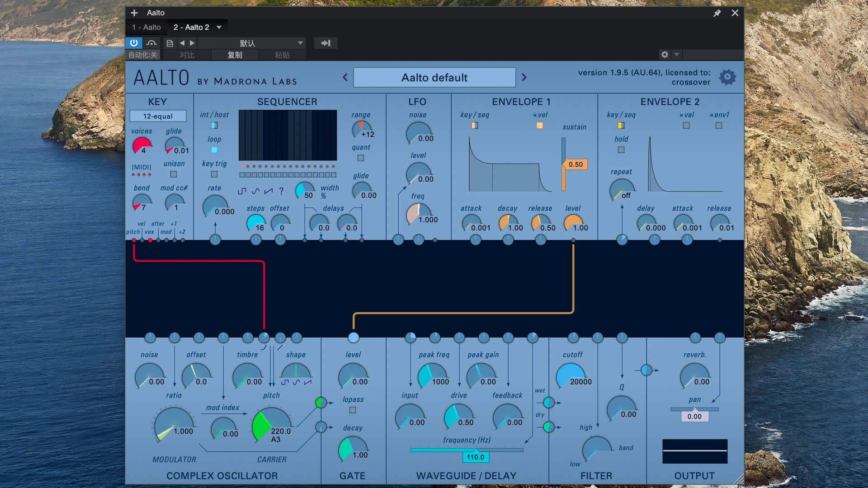
Task: Click the output pan slider
Action: (x=694, y=409)
